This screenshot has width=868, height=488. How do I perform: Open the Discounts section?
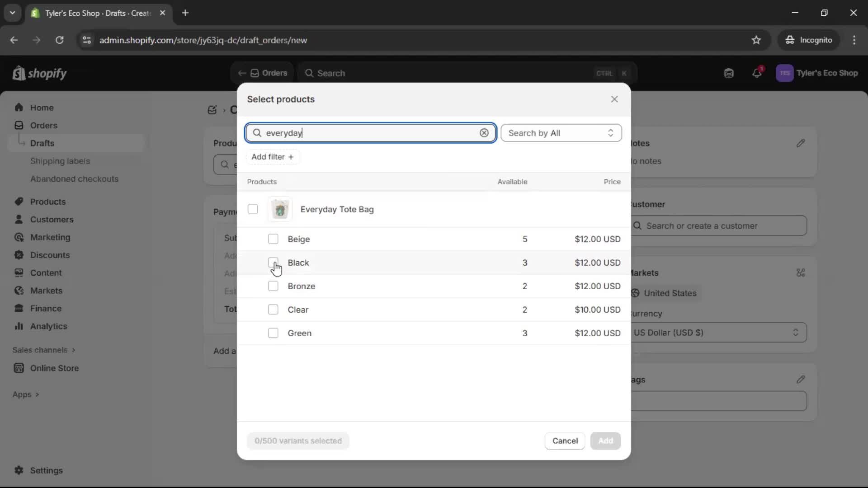coord(50,255)
